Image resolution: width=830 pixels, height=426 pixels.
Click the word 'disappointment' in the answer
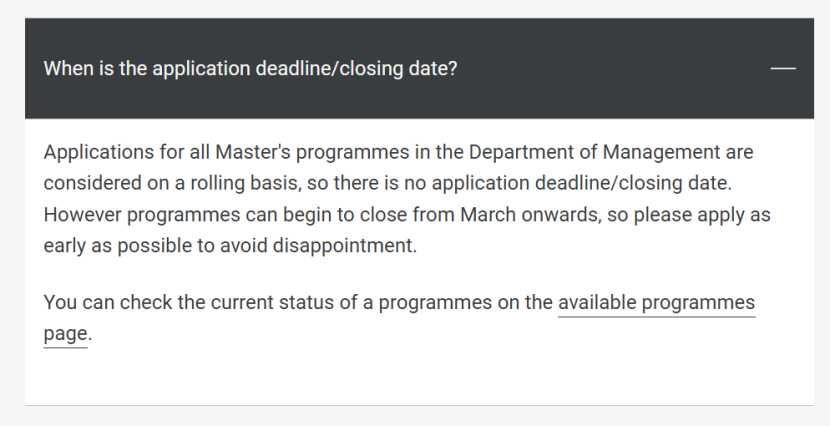click(342, 246)
